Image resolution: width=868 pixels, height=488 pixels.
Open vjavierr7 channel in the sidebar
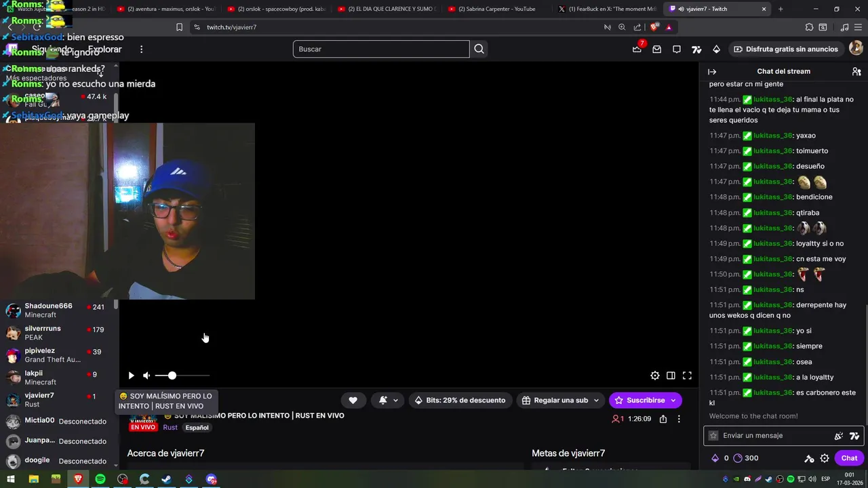(x=60, y=400)
